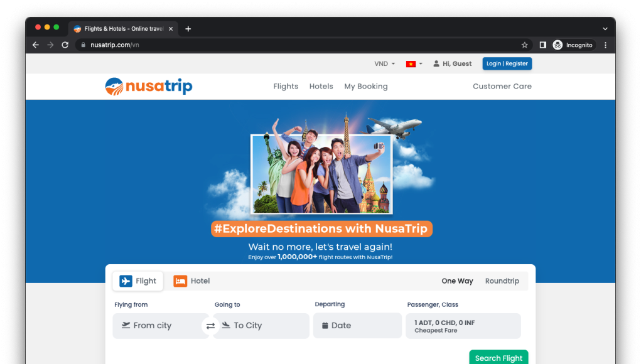Choose the Roundtrip option

(x=502, y=281)
